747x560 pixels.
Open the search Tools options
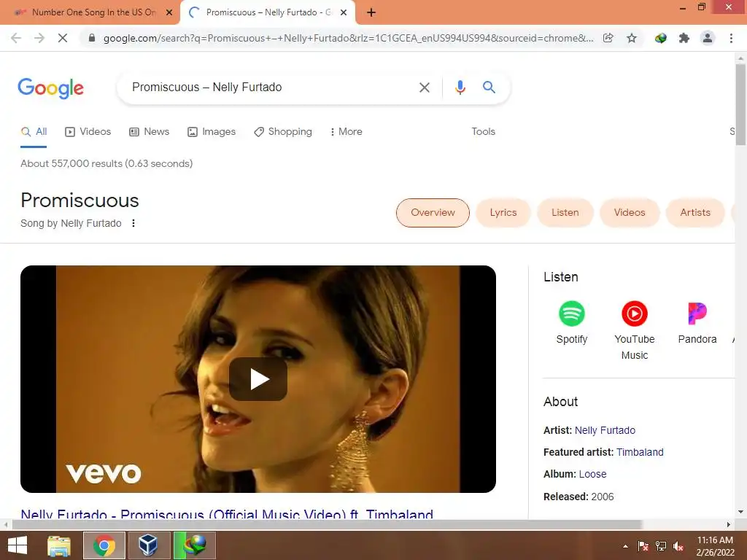483,132
